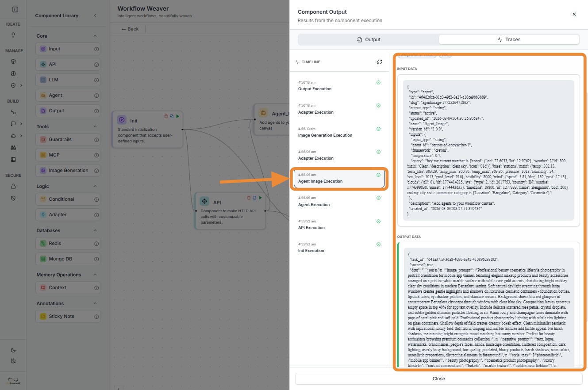The height and width of the screenshot is (390, 588).
Task: Click the INPUT DATA heading
Action: [x=407, y=69]
